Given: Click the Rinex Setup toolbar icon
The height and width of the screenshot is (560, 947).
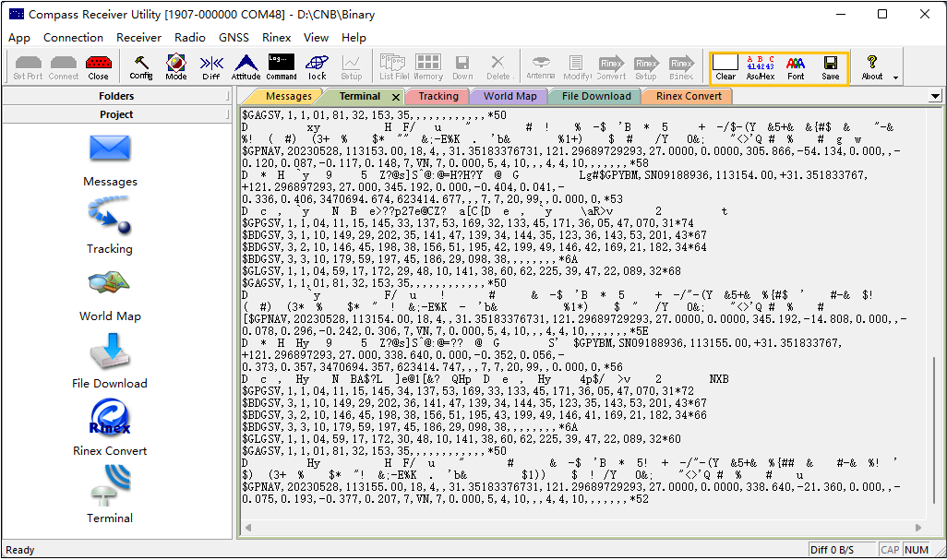Looking at the screenshot, I should tap(645, 67).
